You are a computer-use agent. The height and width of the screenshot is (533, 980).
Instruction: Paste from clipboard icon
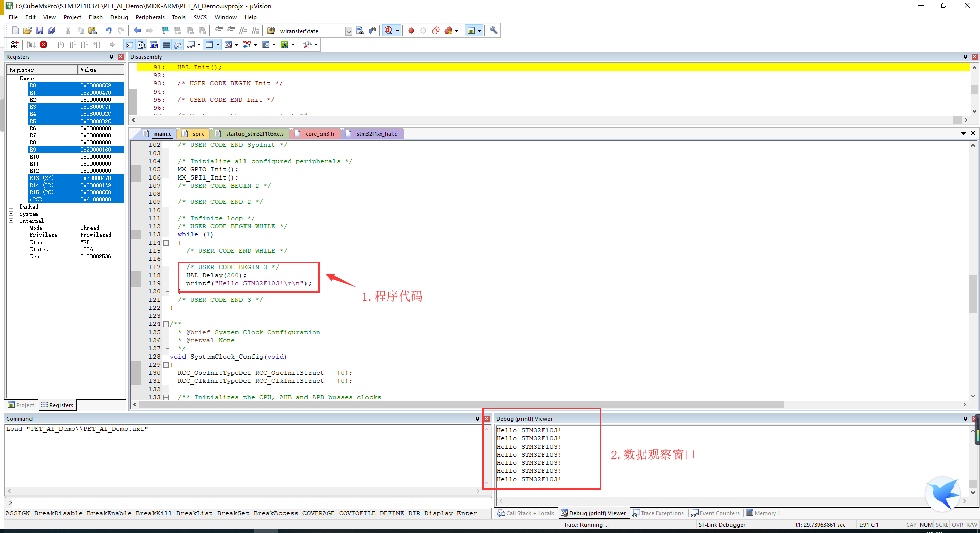coord(93,31)
